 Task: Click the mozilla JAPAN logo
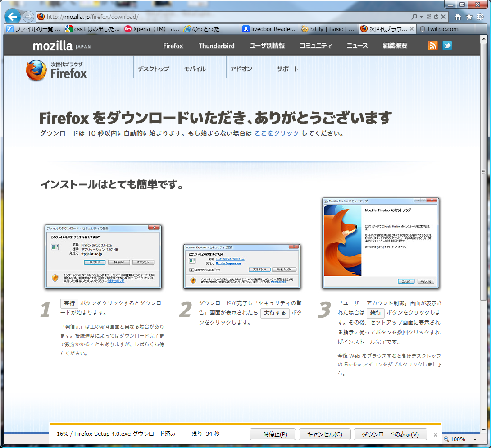click(62, 46)
